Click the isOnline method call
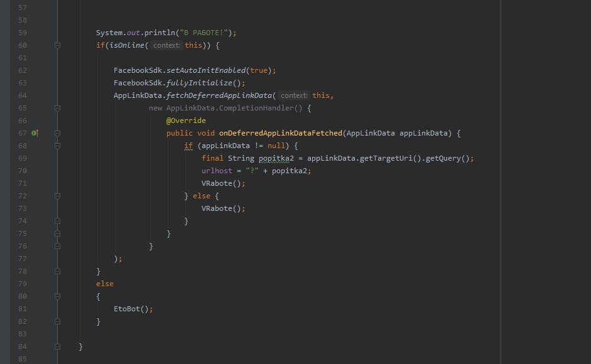This screenshot has width=591, height=364. point(127,45)
